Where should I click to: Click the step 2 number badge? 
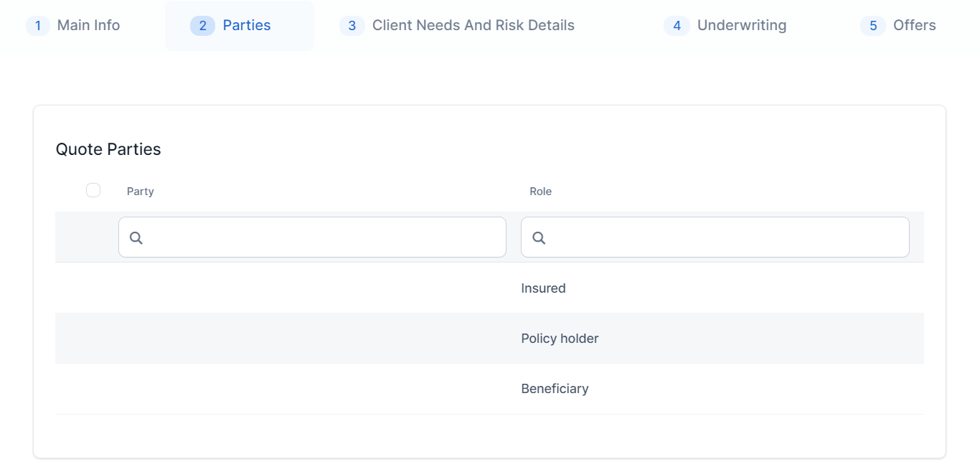pyautogui.click(x=203, y=26)
